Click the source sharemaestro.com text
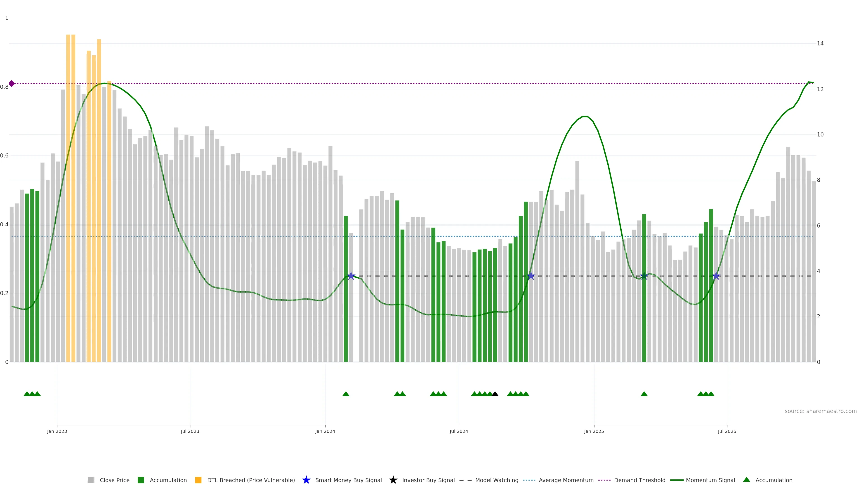Viewport: 868px width, 488px height. [x=821, y=411]
